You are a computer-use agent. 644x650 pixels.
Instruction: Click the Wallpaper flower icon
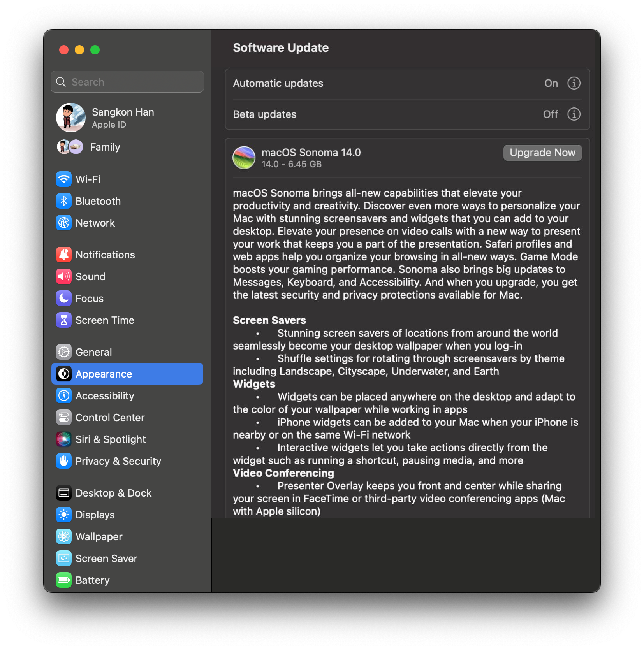click(x=64, y=536)
